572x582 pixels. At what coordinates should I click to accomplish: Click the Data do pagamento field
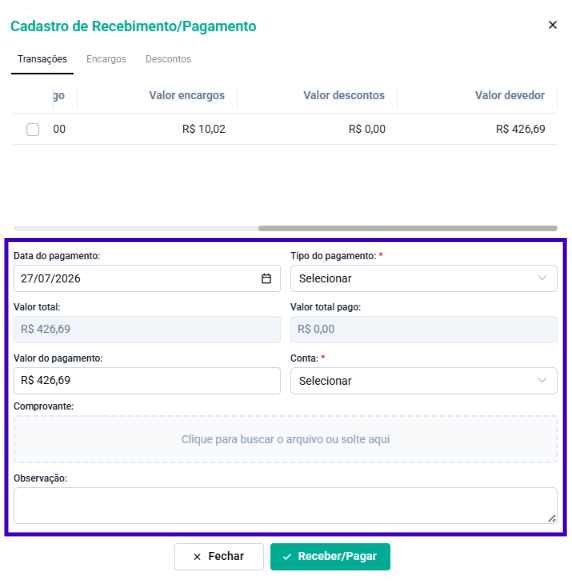point(147,278)
